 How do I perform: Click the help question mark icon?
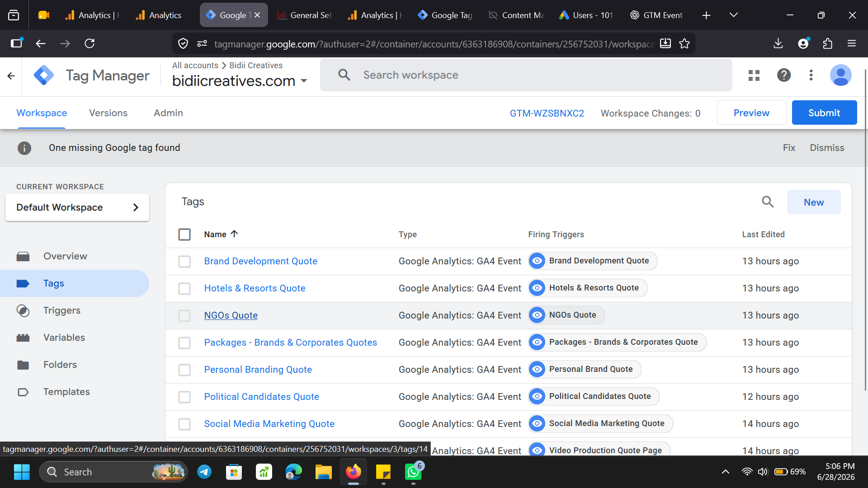783,75
